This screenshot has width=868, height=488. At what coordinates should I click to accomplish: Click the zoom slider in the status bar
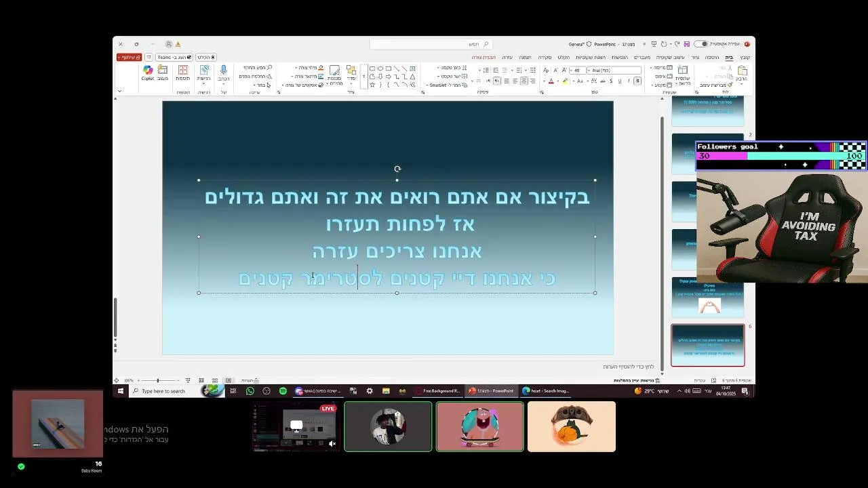pyautogui.click(x=157, y=380)
